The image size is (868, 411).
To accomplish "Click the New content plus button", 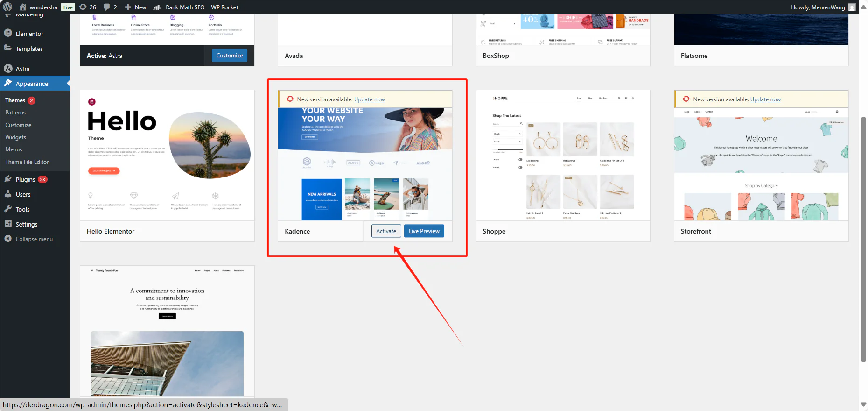I will [x=136, y=7].
